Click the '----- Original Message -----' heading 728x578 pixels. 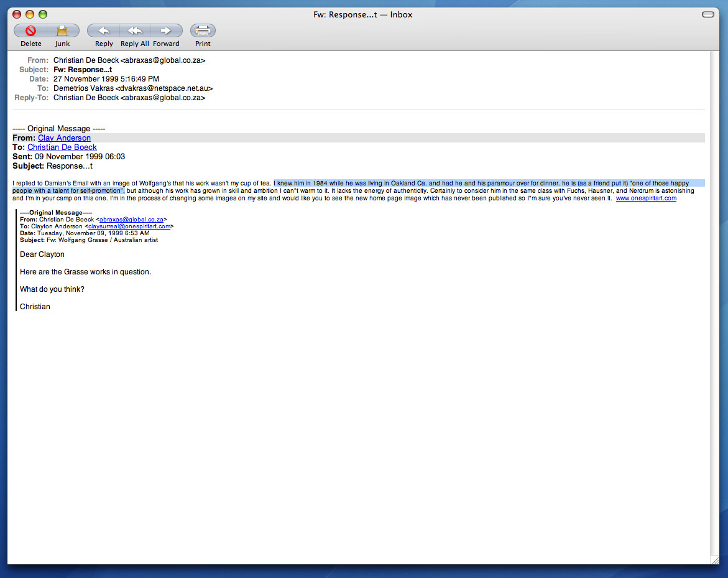[x=59, y=129]
